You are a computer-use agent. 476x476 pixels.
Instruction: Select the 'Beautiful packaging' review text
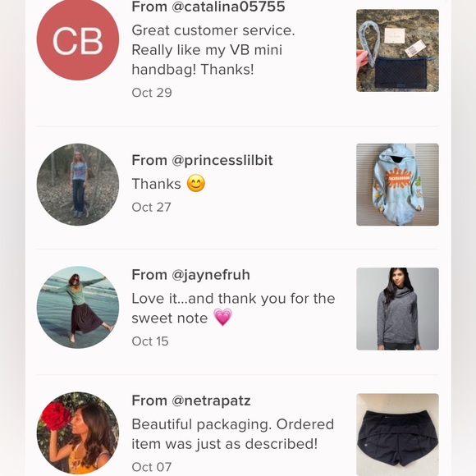click(x=233, y=434)
